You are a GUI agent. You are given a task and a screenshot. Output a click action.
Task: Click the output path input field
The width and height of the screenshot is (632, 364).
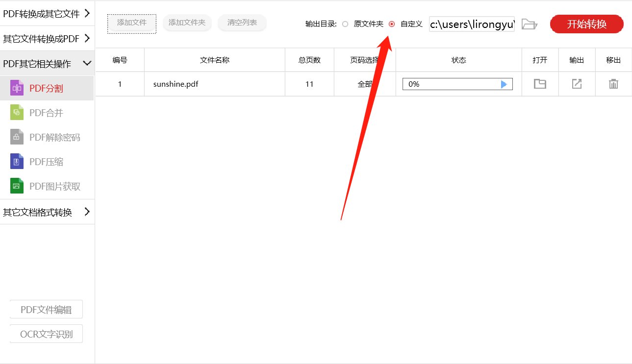click(x=471, y=24)
